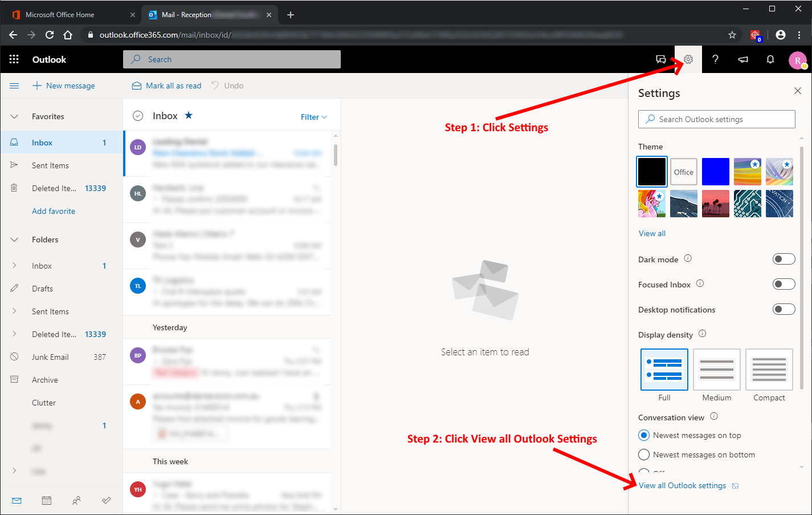The height and width of the screenshot is (515, 812).
Task: Click Dark mode info icon
Action: pos(688,258)
